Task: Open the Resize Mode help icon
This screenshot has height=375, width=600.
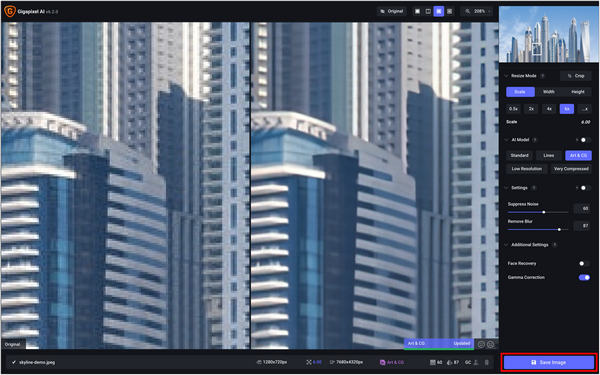Action: (543, 76)
